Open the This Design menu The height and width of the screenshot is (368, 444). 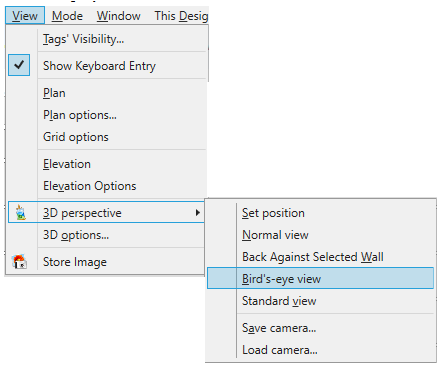[x=181, y=16]
